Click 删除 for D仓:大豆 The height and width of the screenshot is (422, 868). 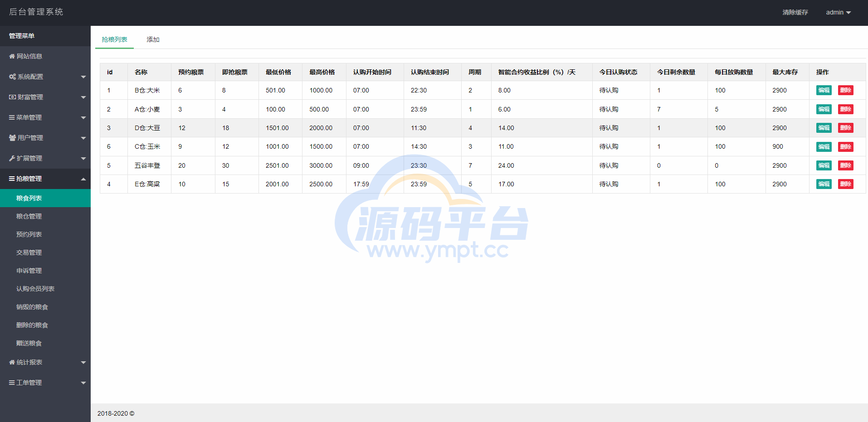click(845, 128)
